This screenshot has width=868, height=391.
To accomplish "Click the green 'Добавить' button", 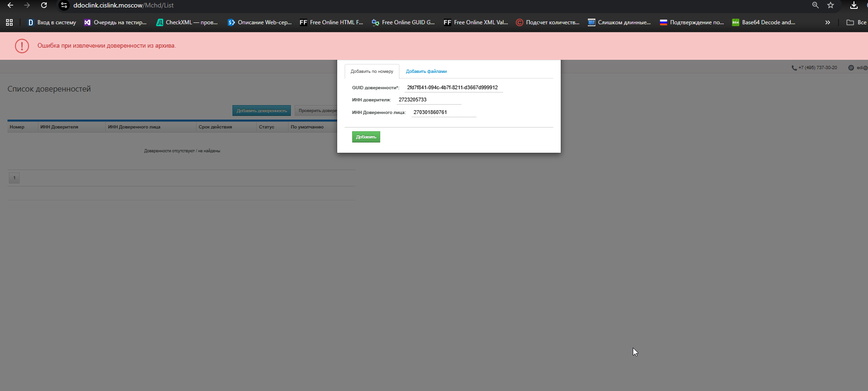I will (366, 137).
